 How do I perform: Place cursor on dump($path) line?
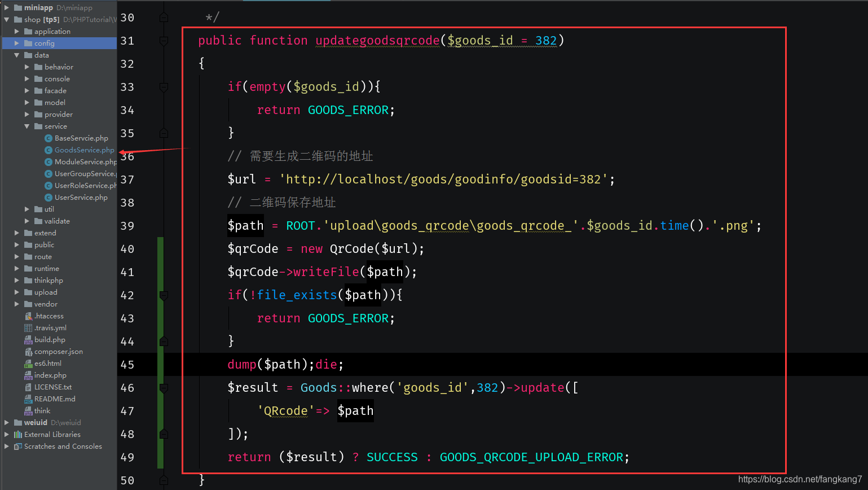286,365
